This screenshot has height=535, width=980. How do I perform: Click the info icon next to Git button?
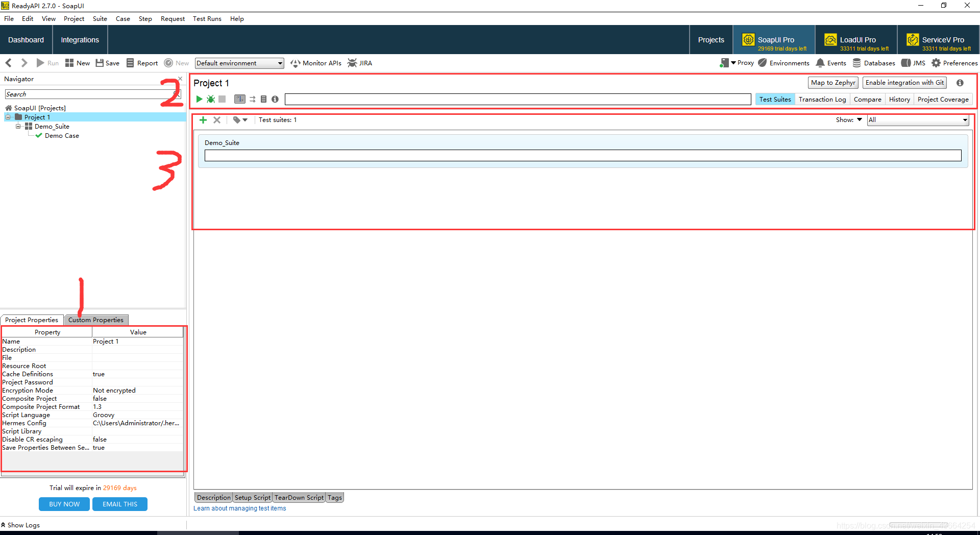[x=960, y=83]
